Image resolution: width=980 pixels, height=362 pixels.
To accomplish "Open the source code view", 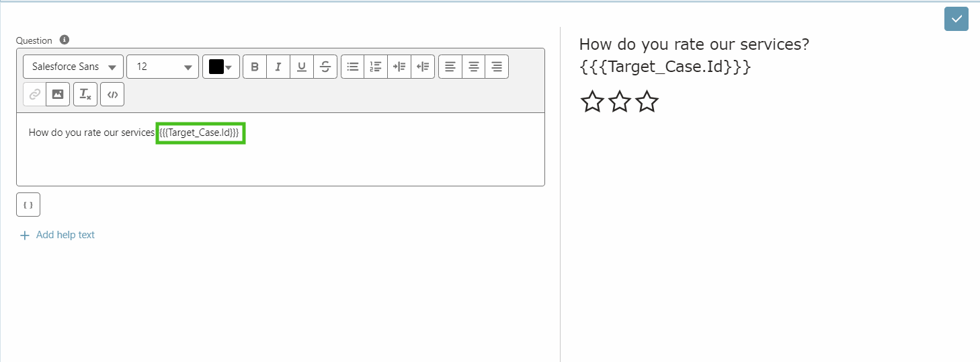I will coord(112,94).
